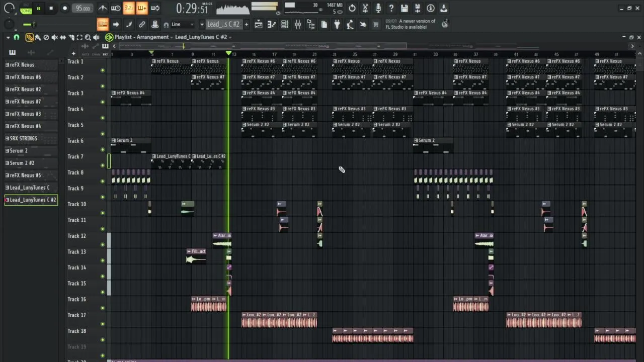The width and height of the screenshot is (644, 362).
Task: Open the Browser view button
Action: pos(311,24)
